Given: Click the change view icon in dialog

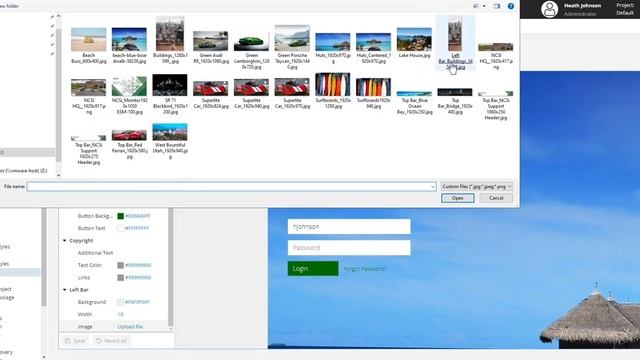Looking at the screenshot, I should (476, 6).
